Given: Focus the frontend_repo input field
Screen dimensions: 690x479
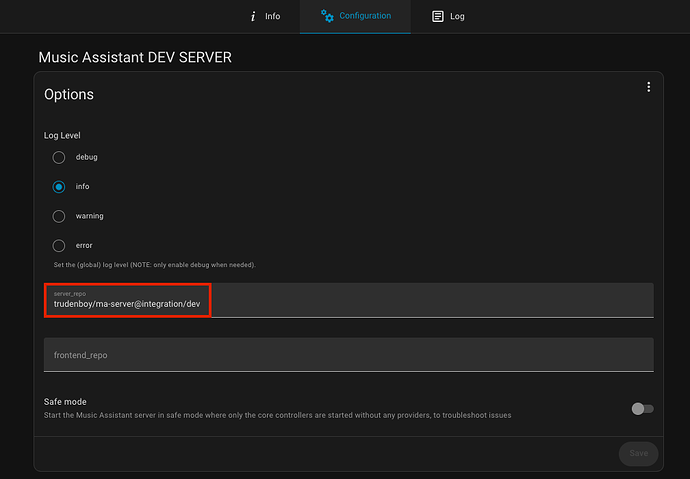Looking at the screenshot, I should (349, 355).
